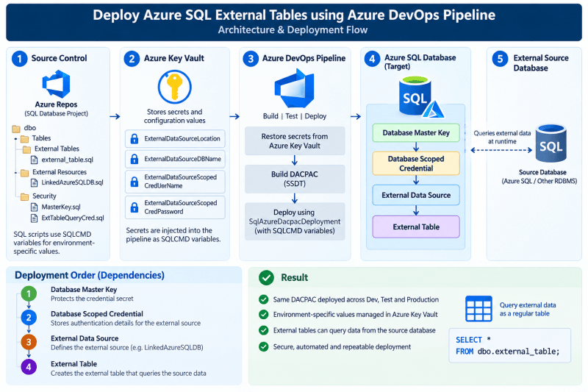Click the blue table grid icon
This screenshot has width=588, height=392.
tap(478, 309)
